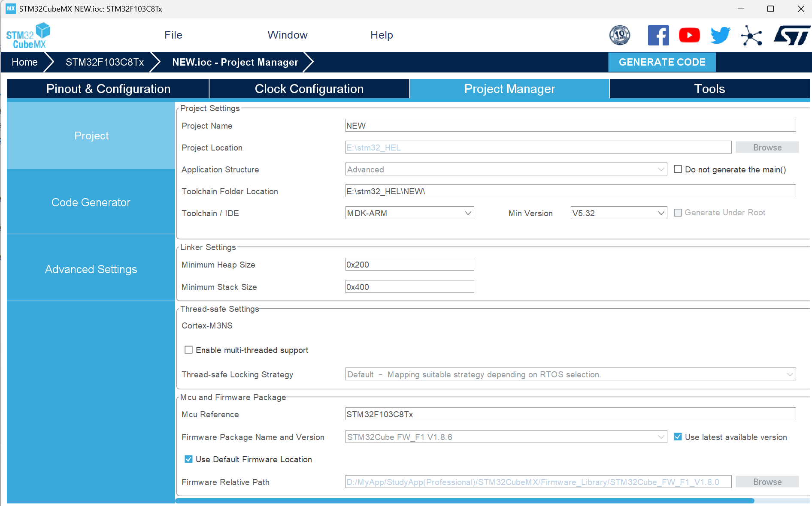The height and width of the screenshot is (506, 812).
Task: Open the Help menu
Action: click(x=382, y=35)
